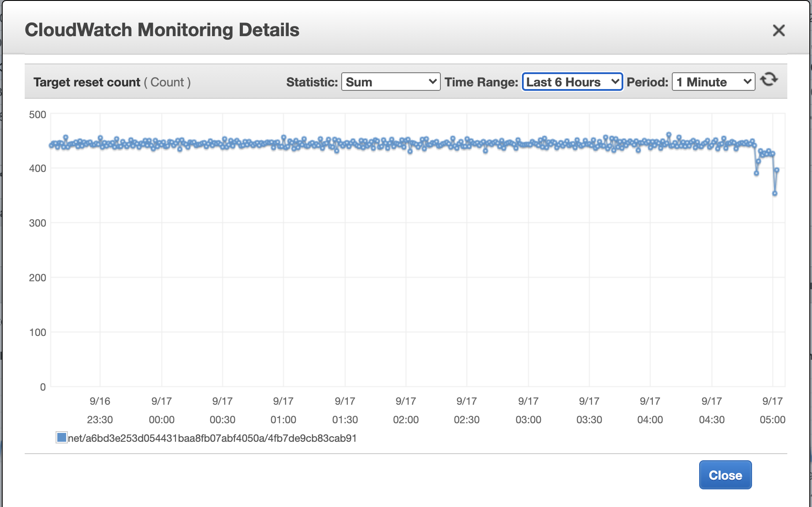Click the 9/17 04:00 x-axis label

(x=650, y=410)
